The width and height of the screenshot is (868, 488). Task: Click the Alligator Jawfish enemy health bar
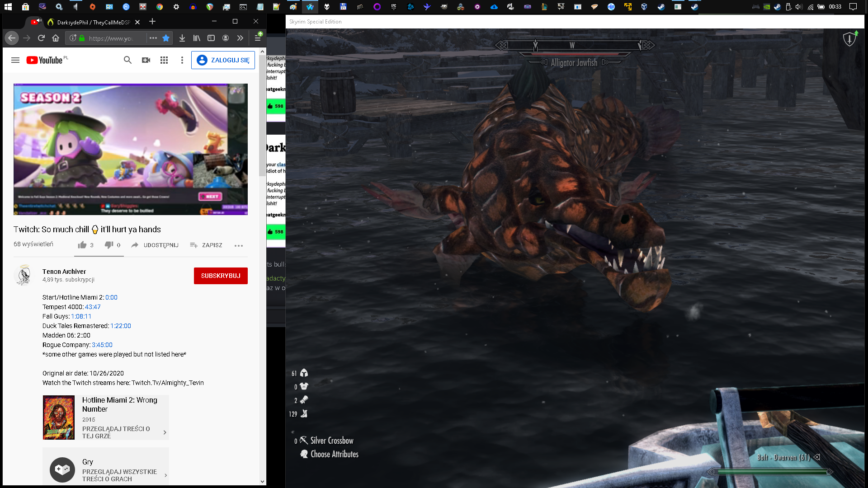click(x=574, y=54)
